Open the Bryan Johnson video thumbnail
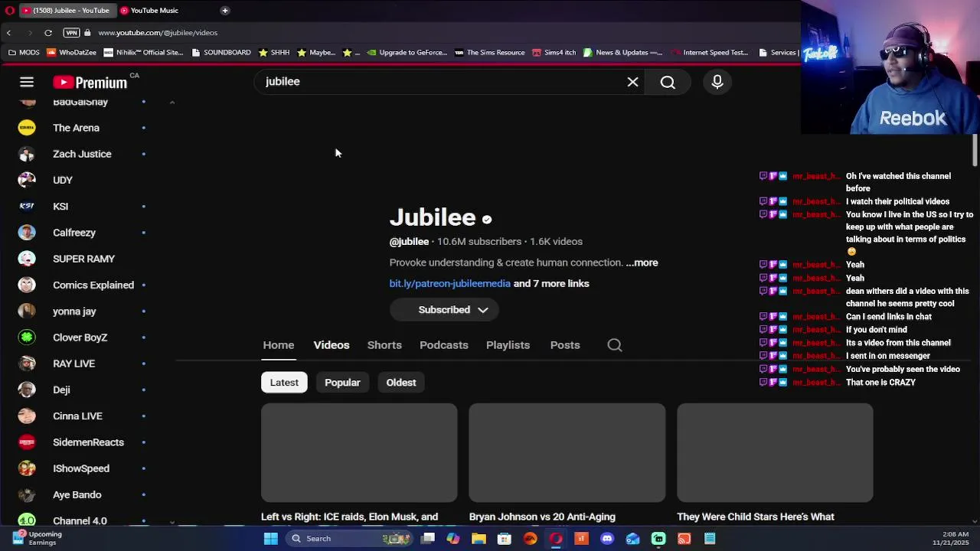 click(567, 453)
